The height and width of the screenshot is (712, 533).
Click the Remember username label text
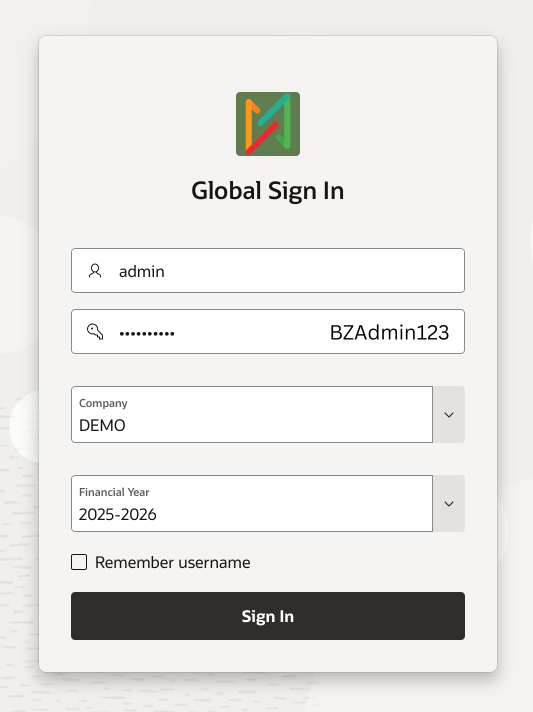click(x=173, y=563)
